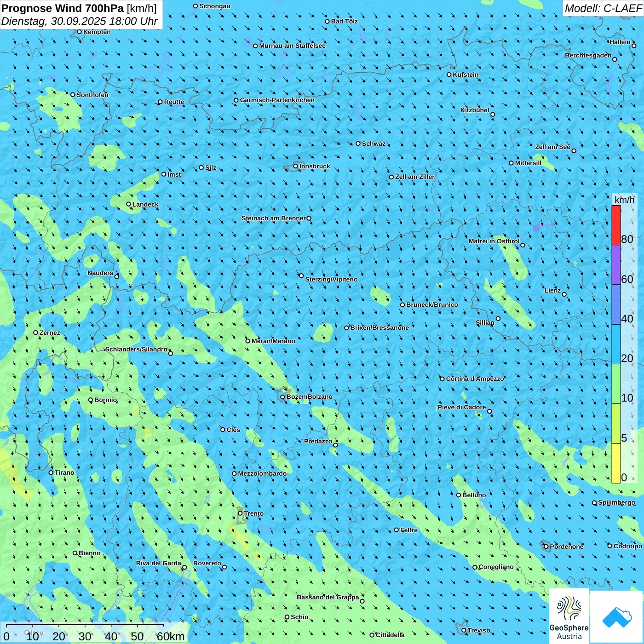
Task: Click the 'Mittersill' label
Action: pyautogui.click(x=528, y=163)
